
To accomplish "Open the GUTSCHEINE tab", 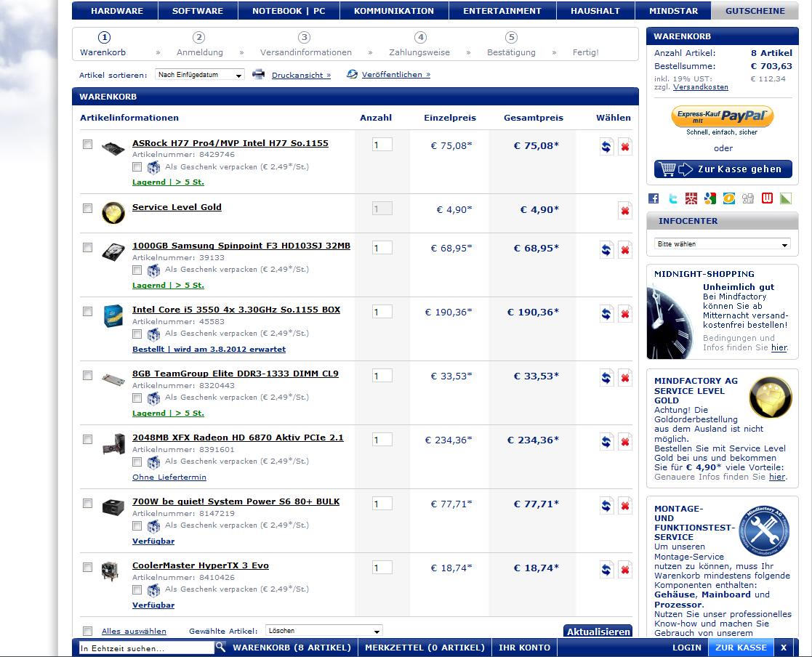I will (x=755, y=11).
